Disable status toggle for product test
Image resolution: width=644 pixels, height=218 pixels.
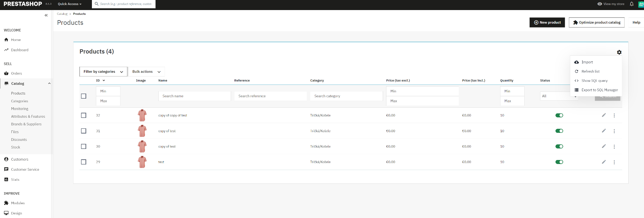point(559,162)
